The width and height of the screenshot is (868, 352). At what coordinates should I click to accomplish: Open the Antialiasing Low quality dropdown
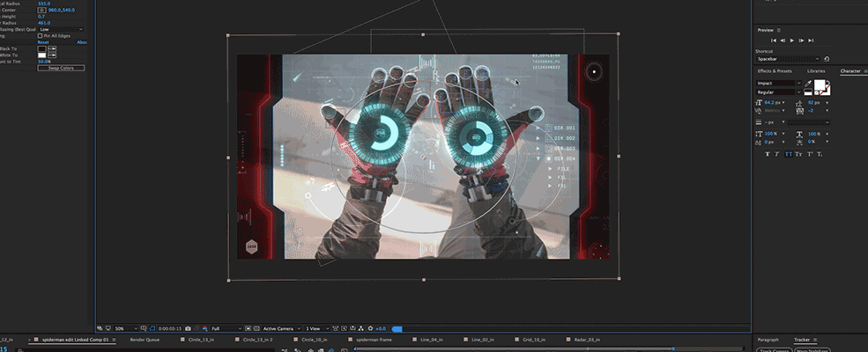click(61, 29)
